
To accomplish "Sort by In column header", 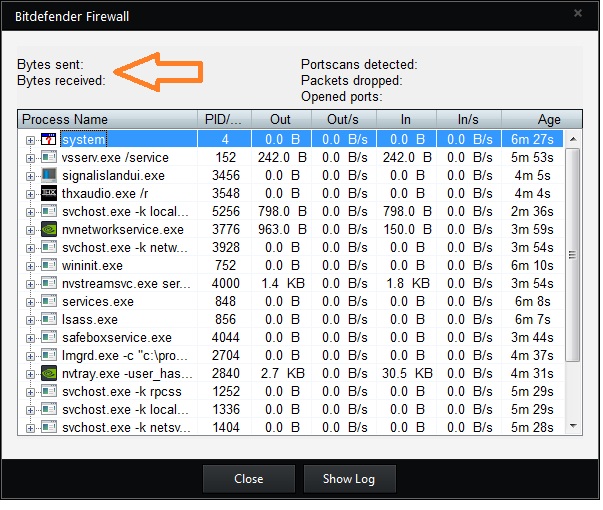I will click(x=406, y=119).
